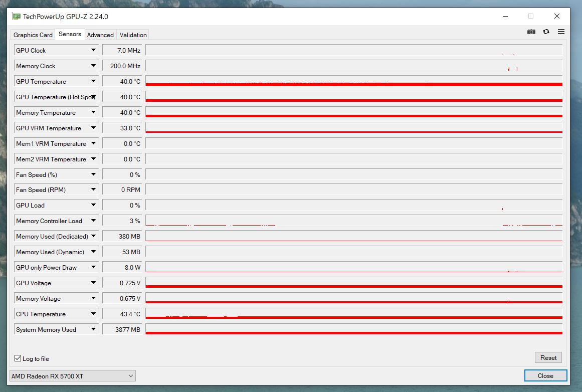Click the GPU-Z app icon in title bar
Screen dimensions: 582x392
tap(16, 17)
